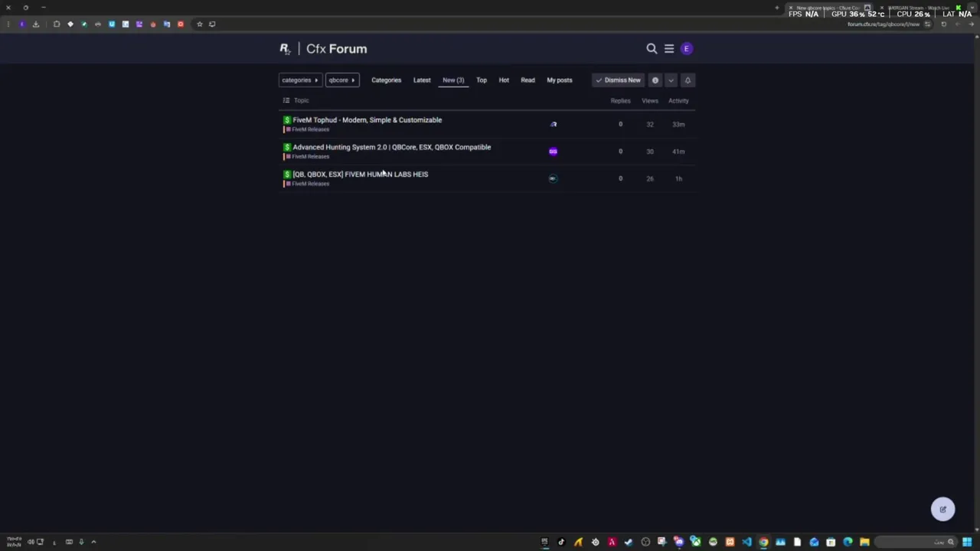
Task: Switch to the Categories tab
Action: pyautogui.click(x=386, y=80)
